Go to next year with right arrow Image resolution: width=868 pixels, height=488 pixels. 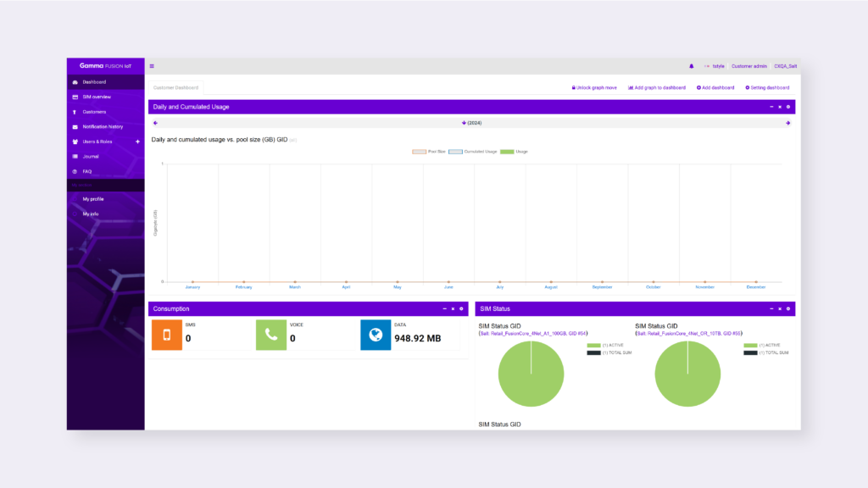click(x=787, y=123)
